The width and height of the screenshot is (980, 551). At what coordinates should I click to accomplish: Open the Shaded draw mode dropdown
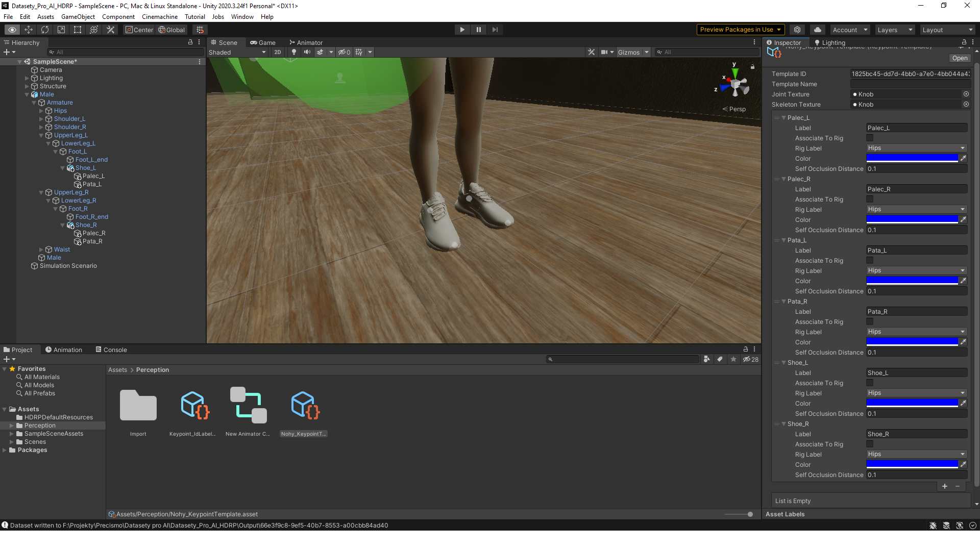point(237,52)
